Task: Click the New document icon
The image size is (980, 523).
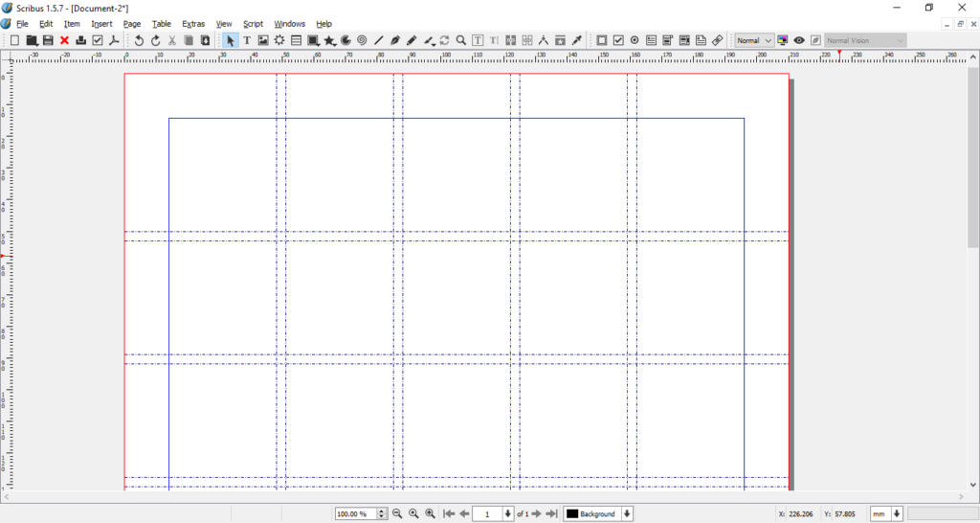Action: [x=15, y=40]
